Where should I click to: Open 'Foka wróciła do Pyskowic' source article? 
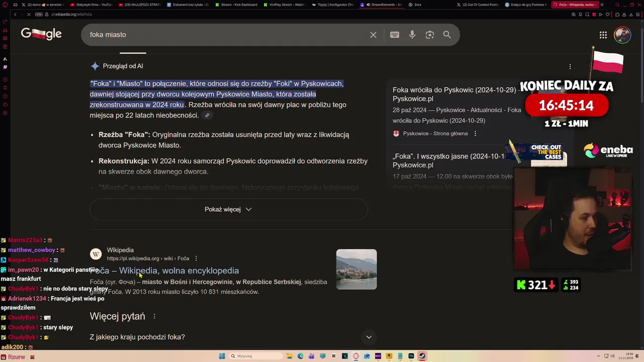[x=455, y=95]
